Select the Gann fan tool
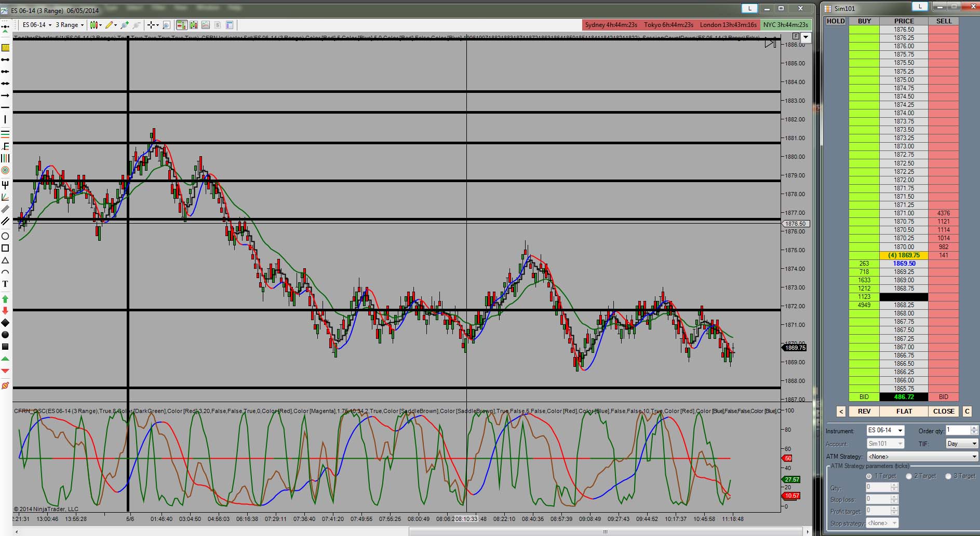 [x=5, y=197]
